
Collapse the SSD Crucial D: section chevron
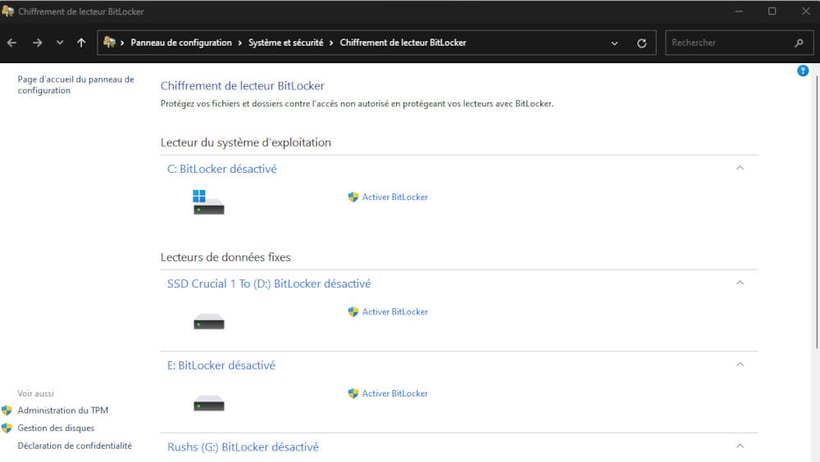coord(739,283)
